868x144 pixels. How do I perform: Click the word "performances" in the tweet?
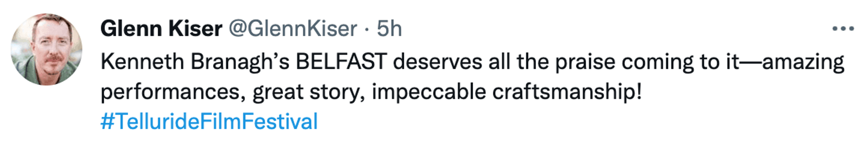pyautogui.click(x=173, y=92)
